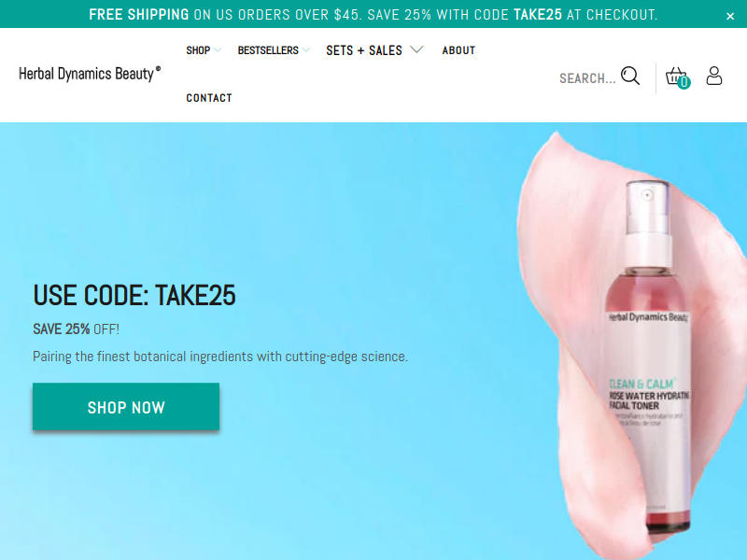Select the SHOP menu label

point(198,50)
